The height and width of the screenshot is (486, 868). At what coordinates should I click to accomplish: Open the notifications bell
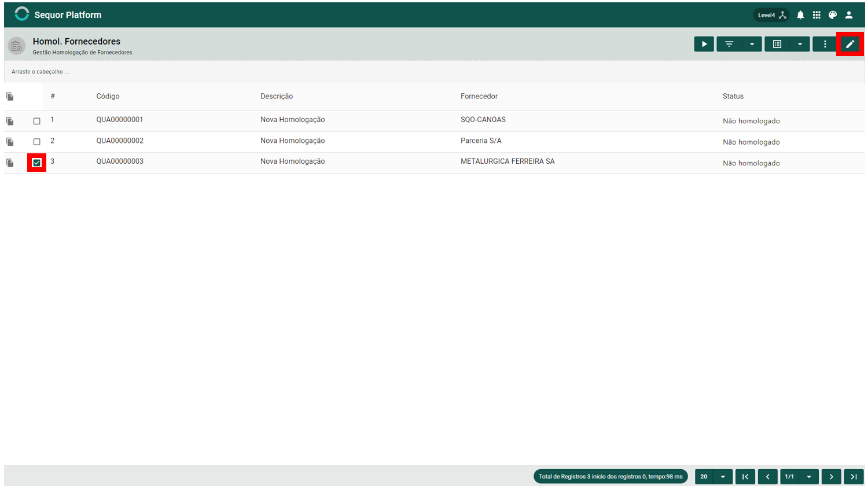point(800,15)
